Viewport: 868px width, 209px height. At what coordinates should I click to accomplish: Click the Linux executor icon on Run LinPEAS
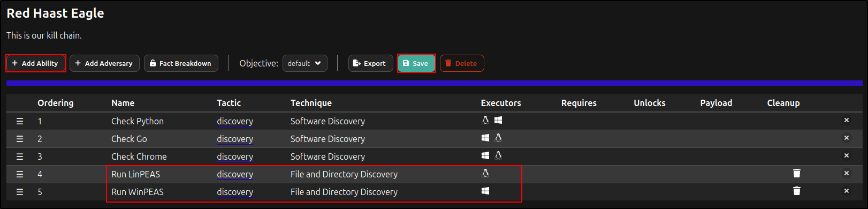click(485, 173)
